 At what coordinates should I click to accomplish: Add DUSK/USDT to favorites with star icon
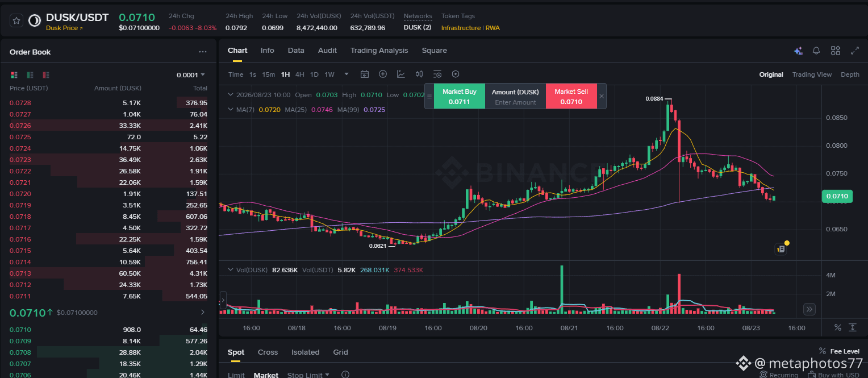click(16, 20)
